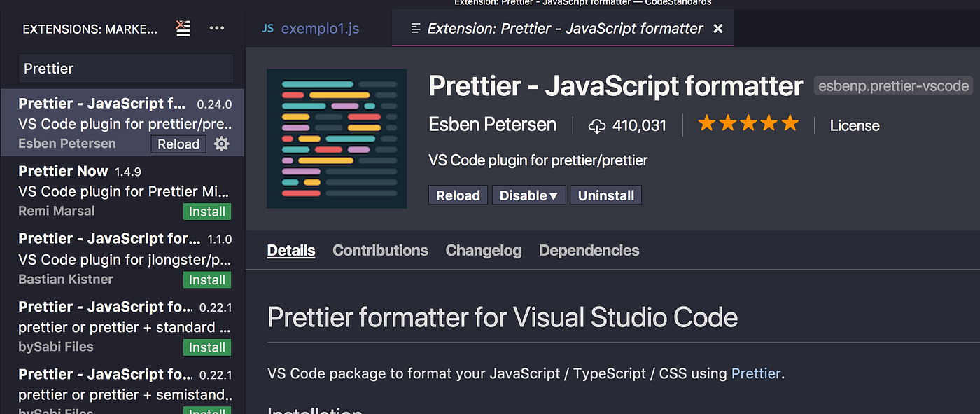Uninstall the Prettier extension
Image resolution: width=980 pixels, height=414 pixels.
coord(605,195)
